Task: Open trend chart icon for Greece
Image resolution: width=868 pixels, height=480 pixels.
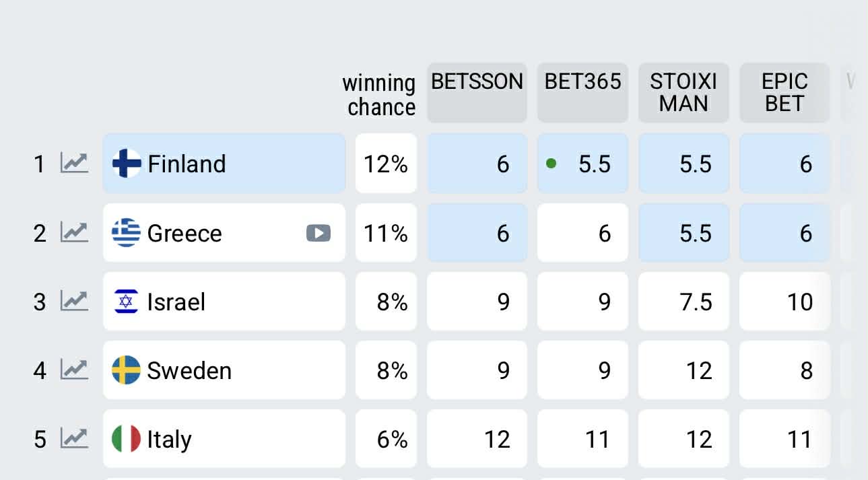Action: [x=74, y=233]
